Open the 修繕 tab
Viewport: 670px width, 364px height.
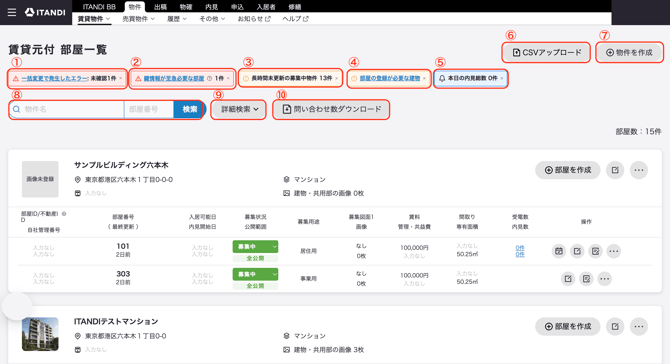[294, 7]
